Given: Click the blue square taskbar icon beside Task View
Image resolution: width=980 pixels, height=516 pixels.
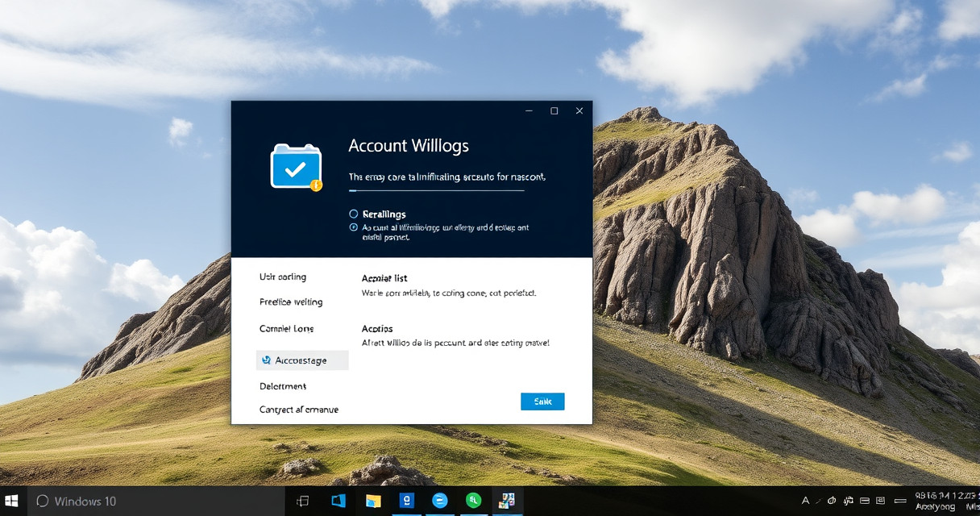Looking at the screenshot, I should tap(338, 501).
